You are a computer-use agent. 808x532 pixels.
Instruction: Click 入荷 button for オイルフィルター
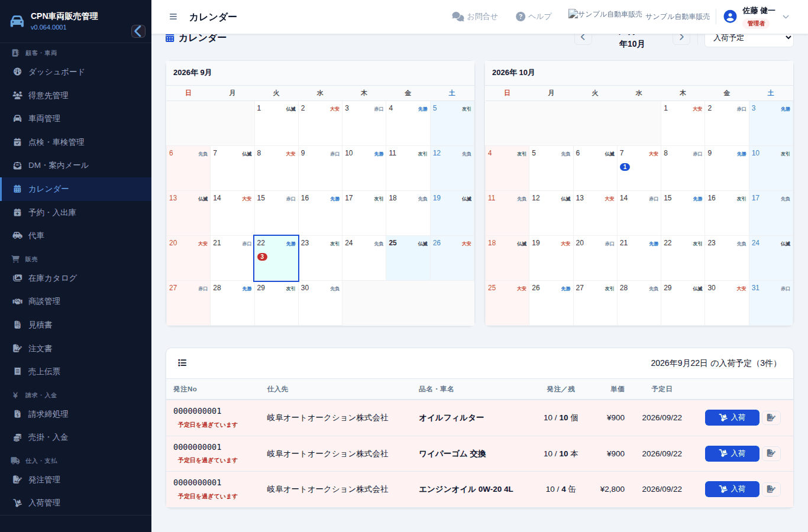click(x=732, y=418)
